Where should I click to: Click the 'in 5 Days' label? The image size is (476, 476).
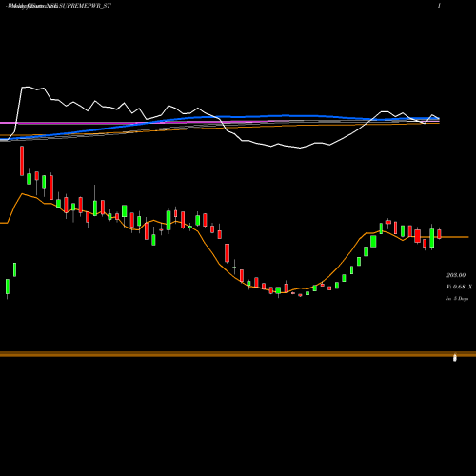[457, 299]
